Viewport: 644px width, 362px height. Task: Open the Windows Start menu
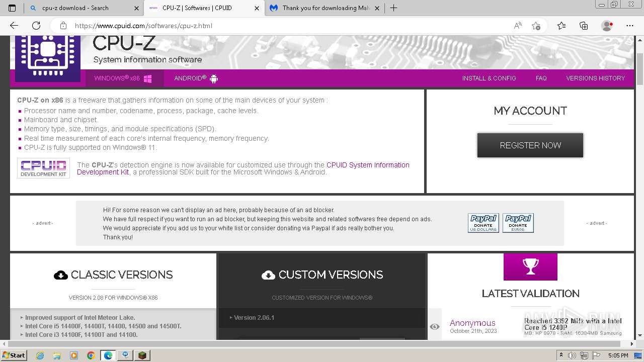tap(14, 355)
